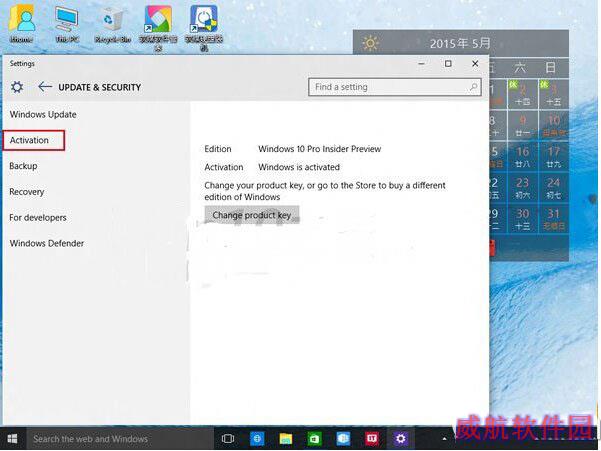This screenshot has height=451, width=601.
Task: Click the sun weather icon in calendar widget
Action: [x=371, y=43]
